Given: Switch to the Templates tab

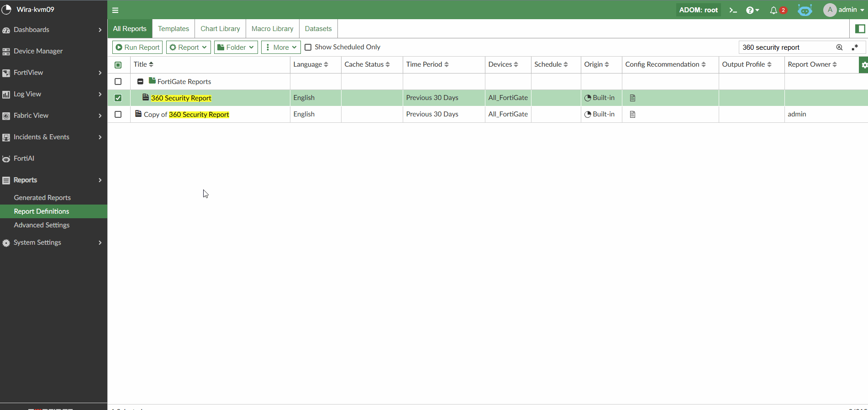Looking at the screenshot, I should tap(174, 29).
